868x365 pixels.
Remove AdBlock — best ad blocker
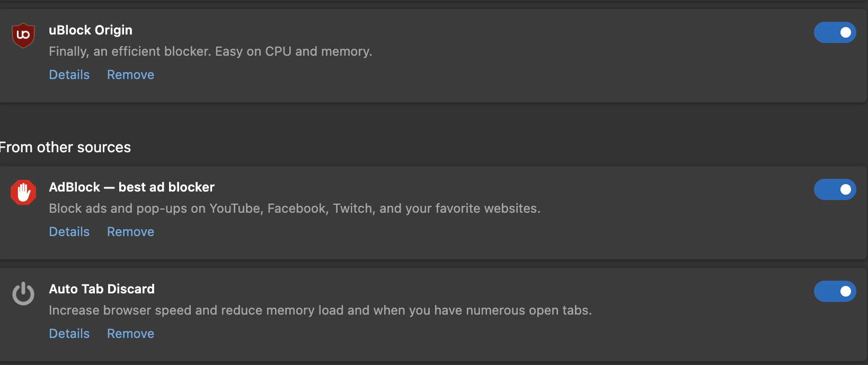pyautogui.click(x=130, y=232)
